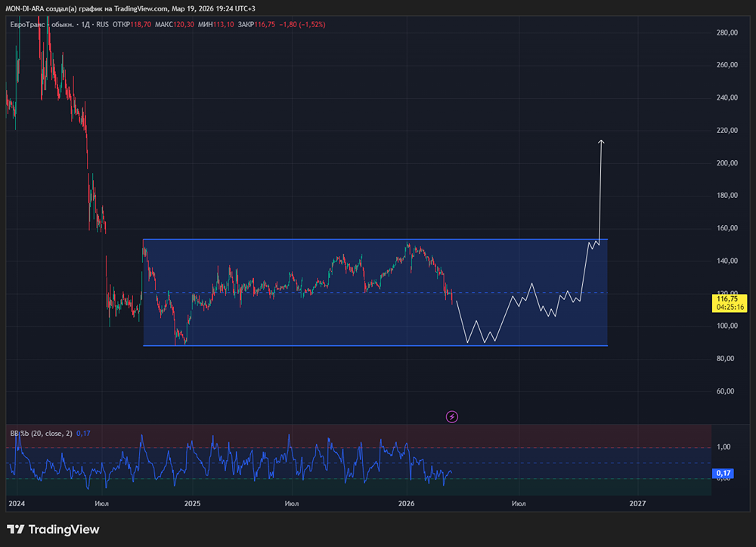The image size is (756, 547).
Task: Click the 240,00 price axis label
Action: tap(727, 97)
